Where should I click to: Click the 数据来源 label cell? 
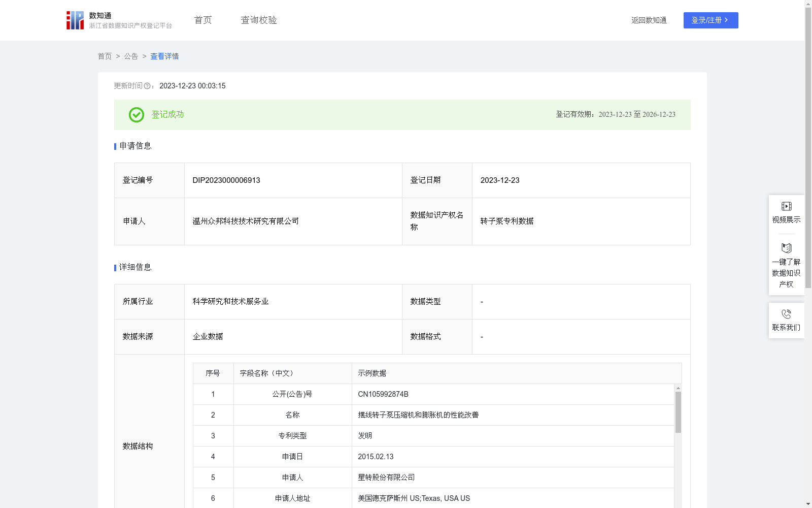(149, 337)
